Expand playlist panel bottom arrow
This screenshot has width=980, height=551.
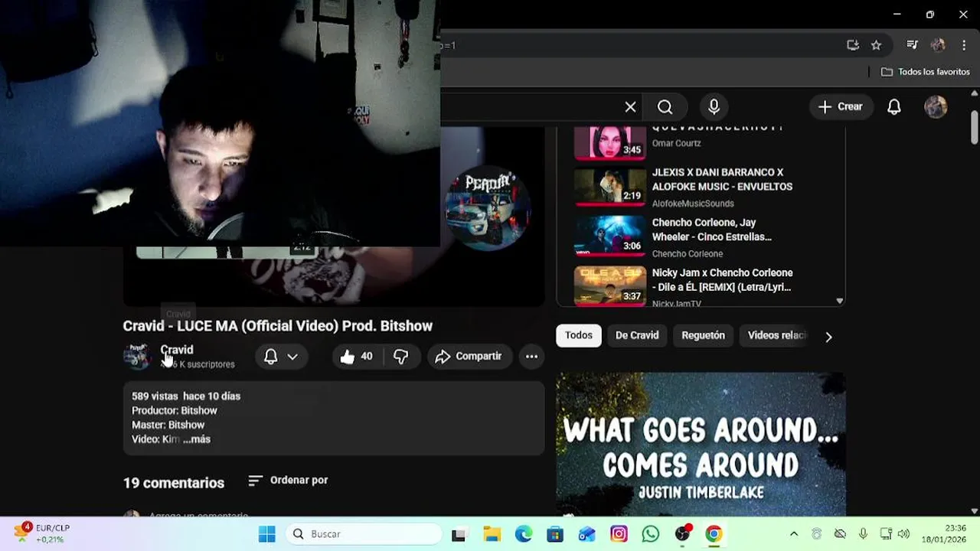coord(839,302)
